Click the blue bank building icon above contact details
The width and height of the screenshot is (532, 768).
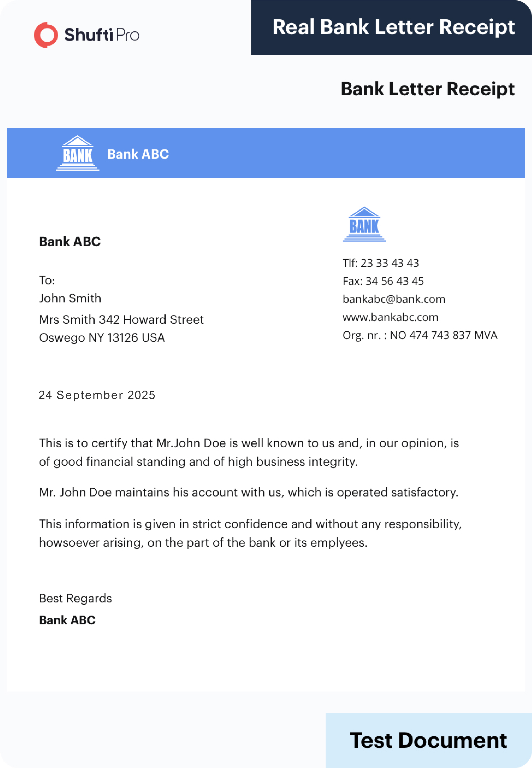click(364, 224)
